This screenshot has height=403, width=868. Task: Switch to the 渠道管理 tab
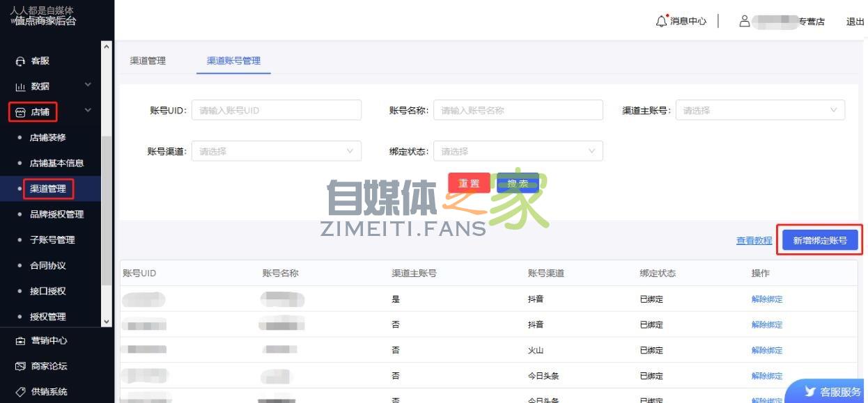[x=148, y=61]
